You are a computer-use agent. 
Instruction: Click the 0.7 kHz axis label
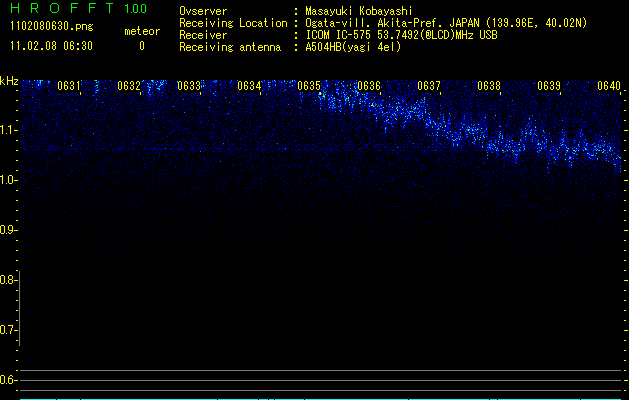click(7, 330)
